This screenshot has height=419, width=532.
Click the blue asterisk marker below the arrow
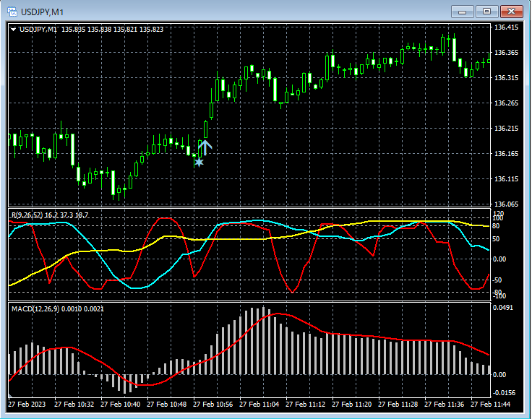point(199,163)
